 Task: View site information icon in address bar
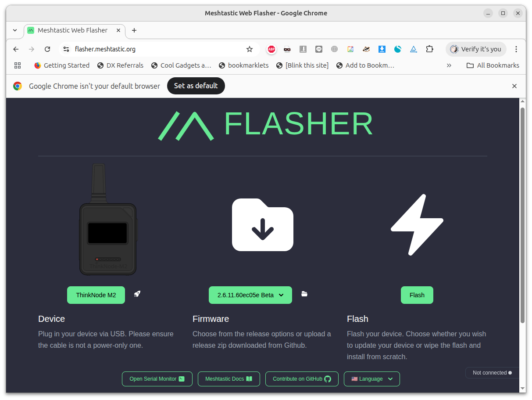tap(66, 49)
